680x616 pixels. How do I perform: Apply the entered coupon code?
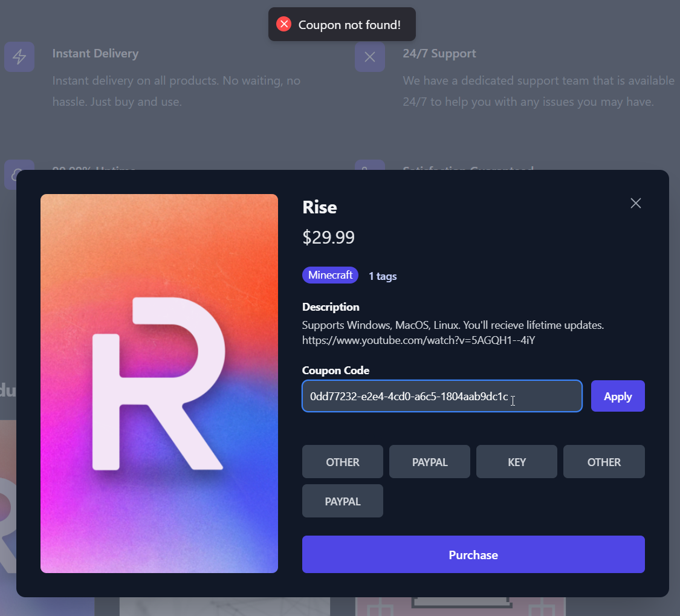point(618,397)
